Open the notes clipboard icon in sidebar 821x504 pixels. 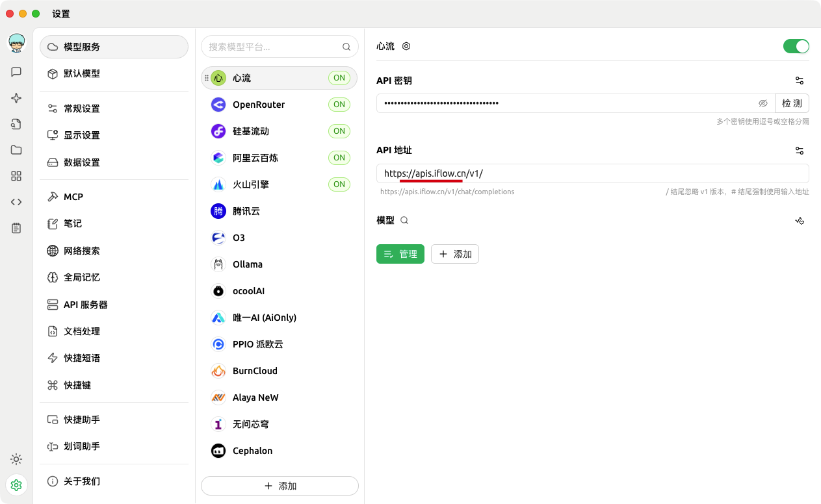point(16,228)
